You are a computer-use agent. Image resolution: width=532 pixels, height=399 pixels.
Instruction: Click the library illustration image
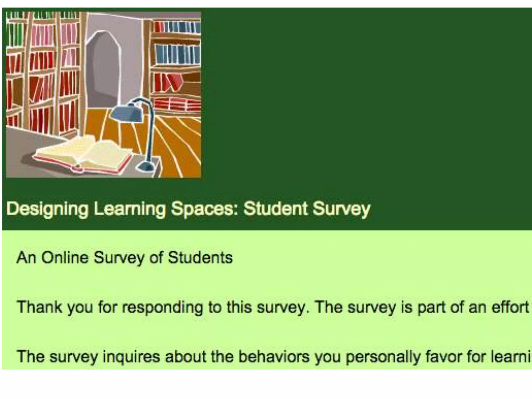(x=103, y=95)
